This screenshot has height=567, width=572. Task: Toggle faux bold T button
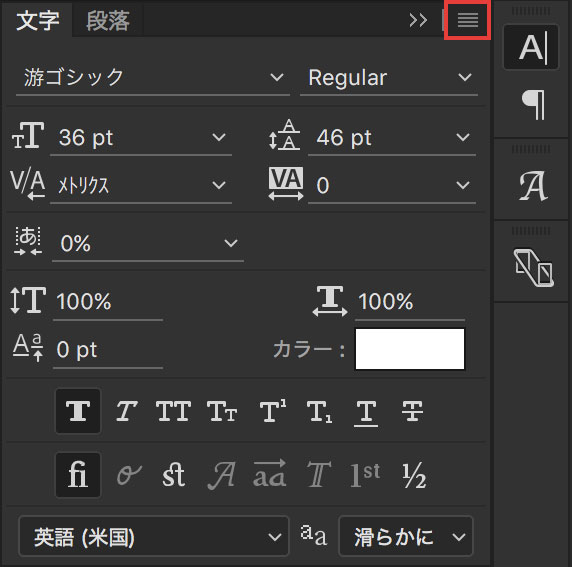pos(78,411)
